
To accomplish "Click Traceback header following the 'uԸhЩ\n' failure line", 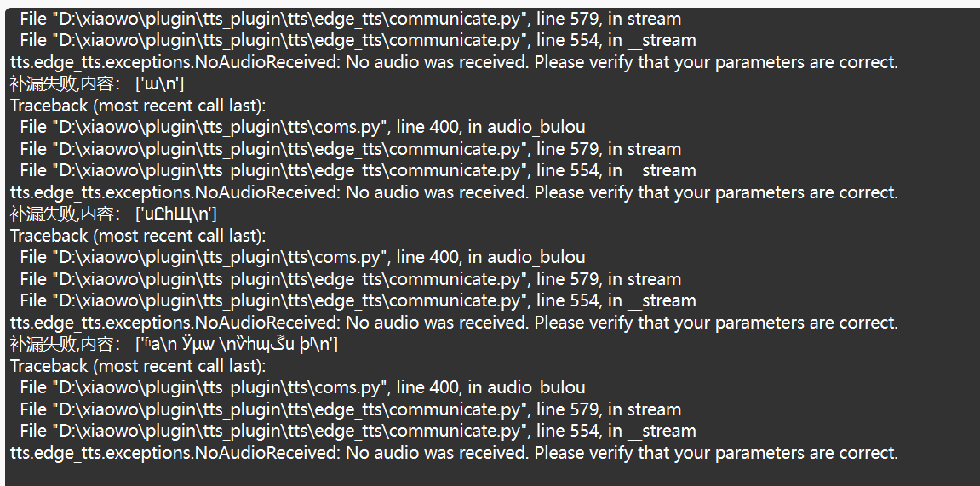I will tap(138, 236).
